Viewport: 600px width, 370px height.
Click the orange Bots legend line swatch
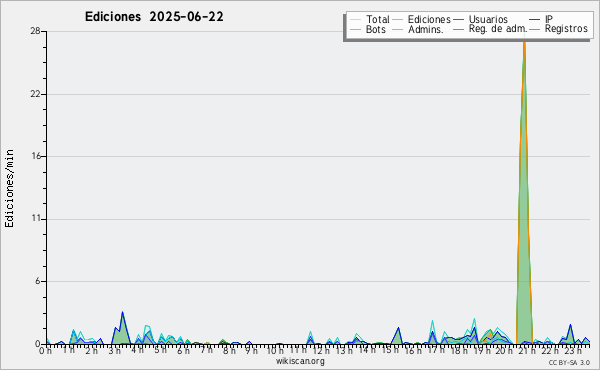tap(355, 29)
